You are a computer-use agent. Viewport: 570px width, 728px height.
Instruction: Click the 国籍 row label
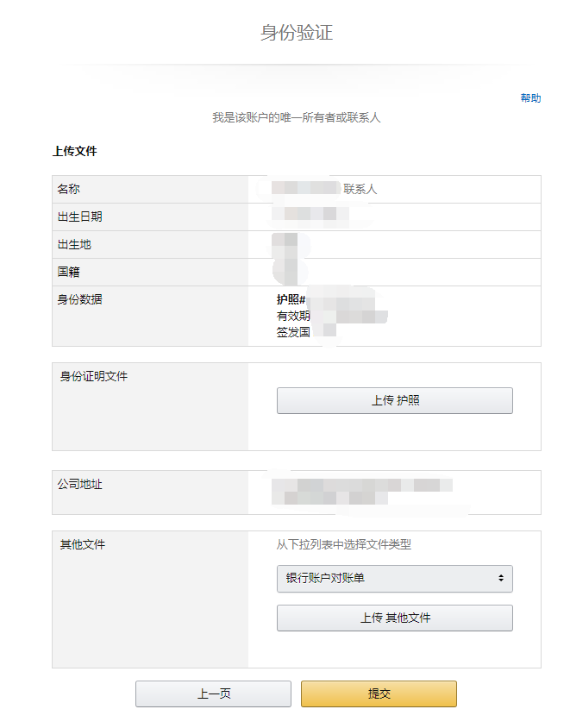pyautogui.click(x=69, y=273)
